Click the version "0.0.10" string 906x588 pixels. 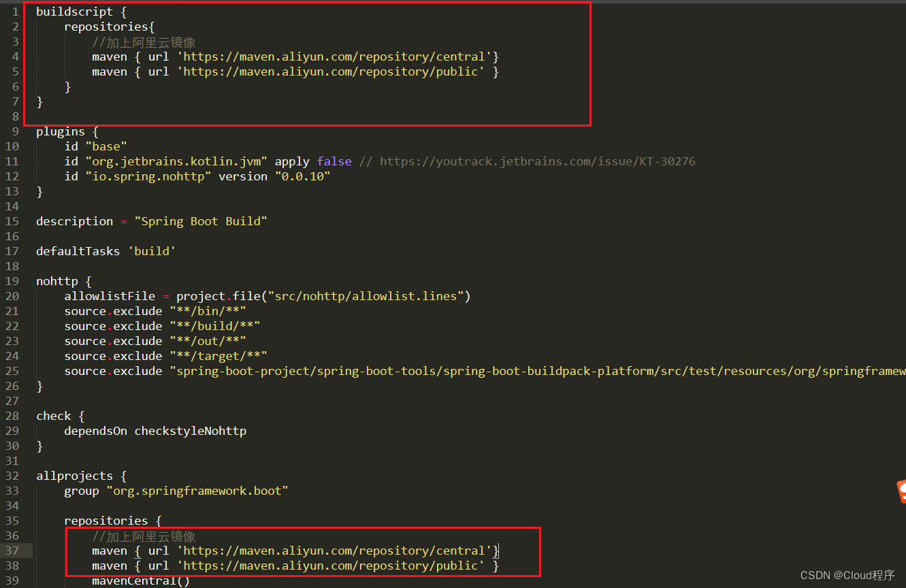tap(302, 176)
